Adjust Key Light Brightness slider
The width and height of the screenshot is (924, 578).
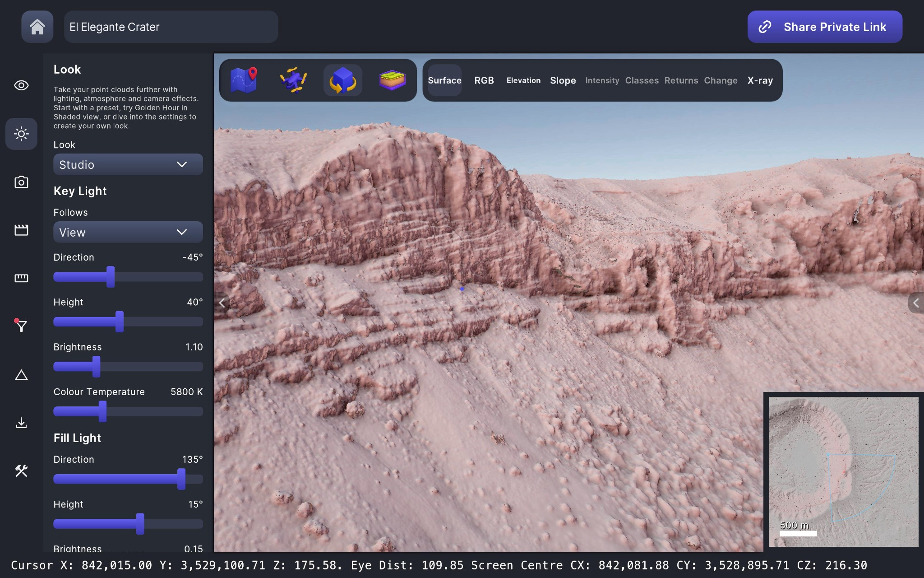coord(128,366)
